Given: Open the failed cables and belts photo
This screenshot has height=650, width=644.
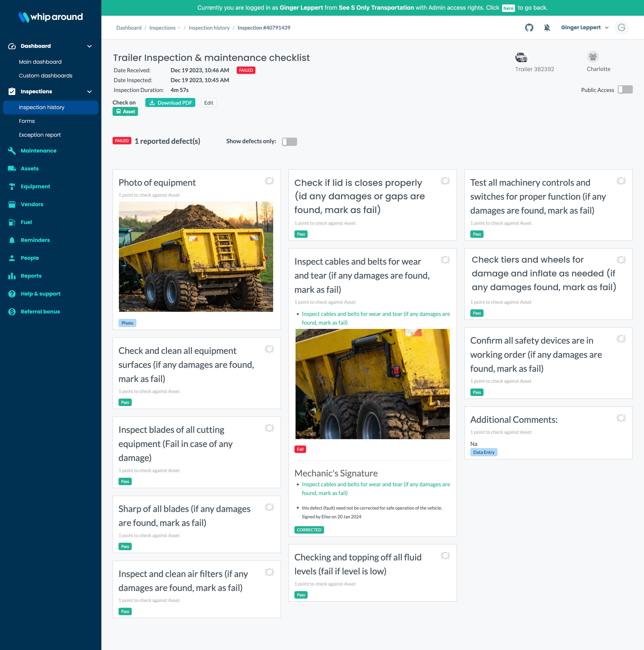Looking at the screenshot, I should [x=373, y=384].
